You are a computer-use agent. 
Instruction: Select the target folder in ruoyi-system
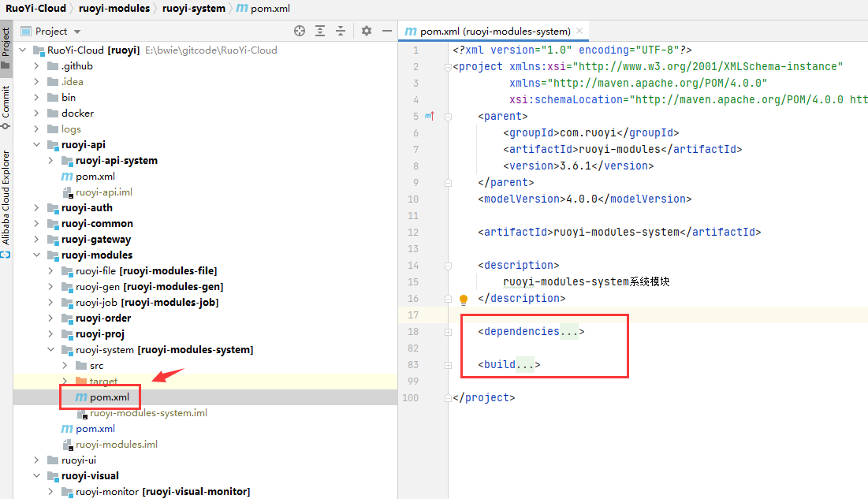pos(103,381)
